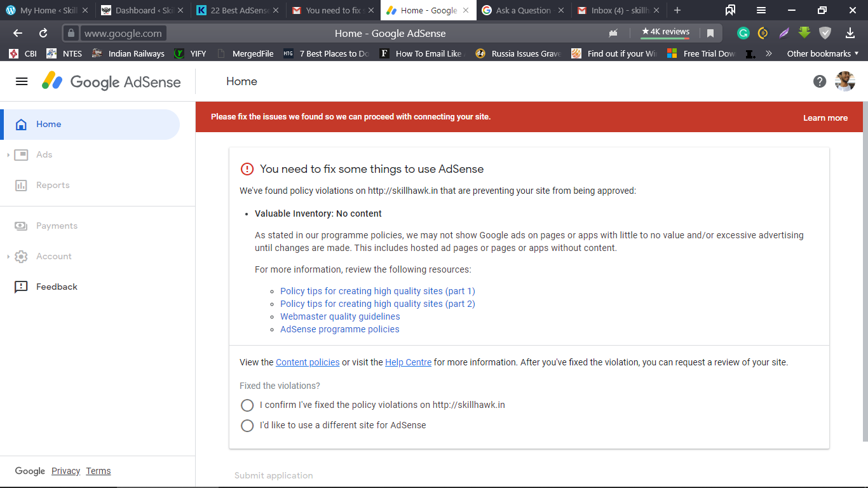The width and height of the screenshot is (868, 488).
Task: Open browser downloads icon
Action: tap(850, 33)
